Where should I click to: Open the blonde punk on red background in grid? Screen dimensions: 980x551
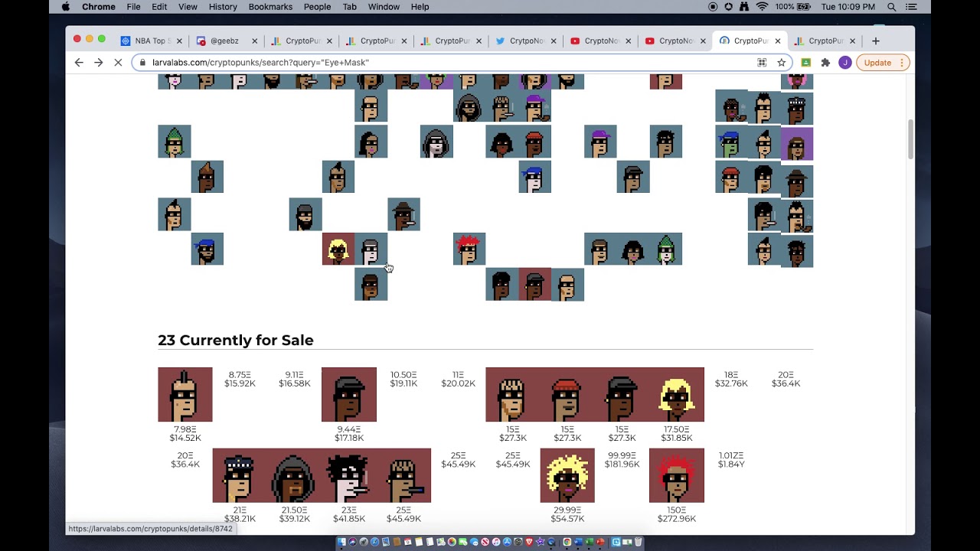click(x=338, y=249)
